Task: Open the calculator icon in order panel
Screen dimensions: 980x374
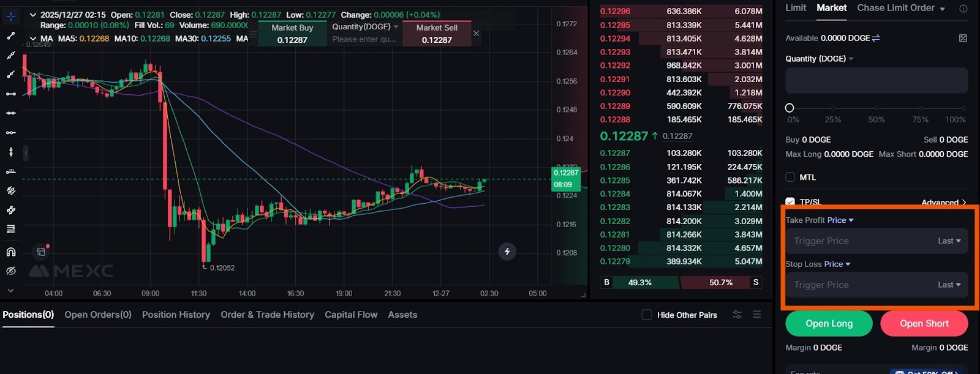Action: click(x=963, y=38)
